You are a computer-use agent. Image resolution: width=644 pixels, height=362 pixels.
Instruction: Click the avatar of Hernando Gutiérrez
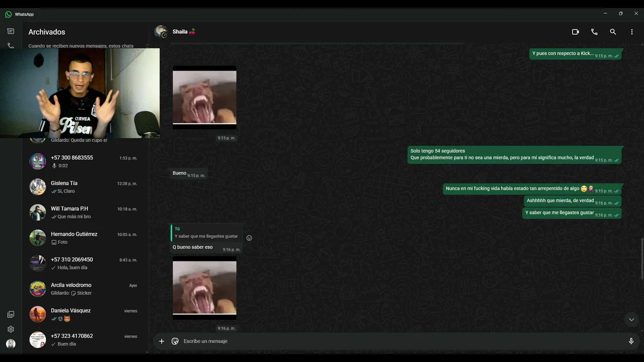[38, 238]
